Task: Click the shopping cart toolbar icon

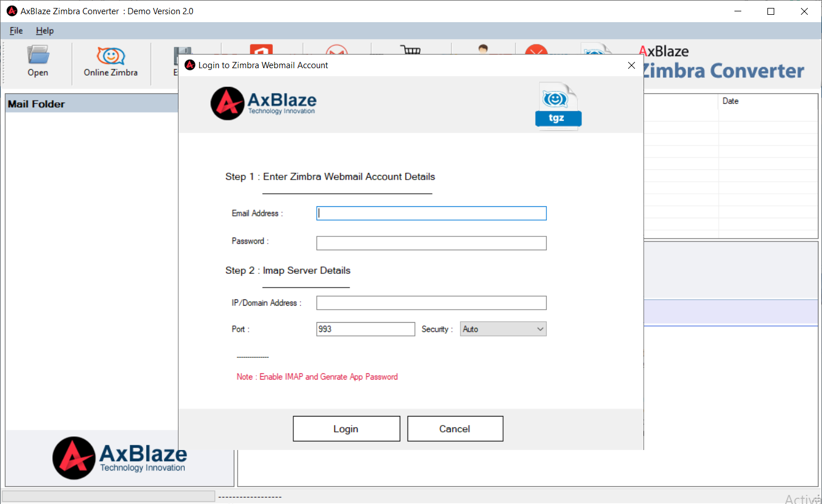Action: pyautogui.click(x=410, y=49)
